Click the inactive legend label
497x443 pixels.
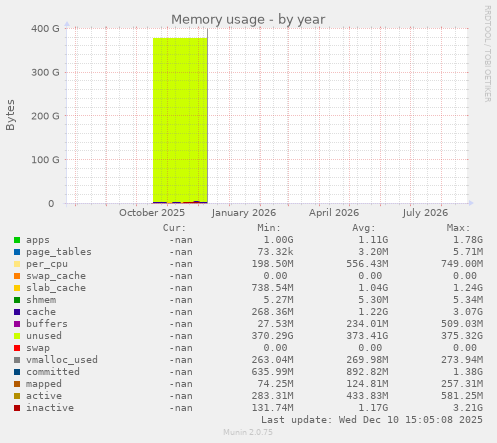pyautogui.click(x=50, y=408)
